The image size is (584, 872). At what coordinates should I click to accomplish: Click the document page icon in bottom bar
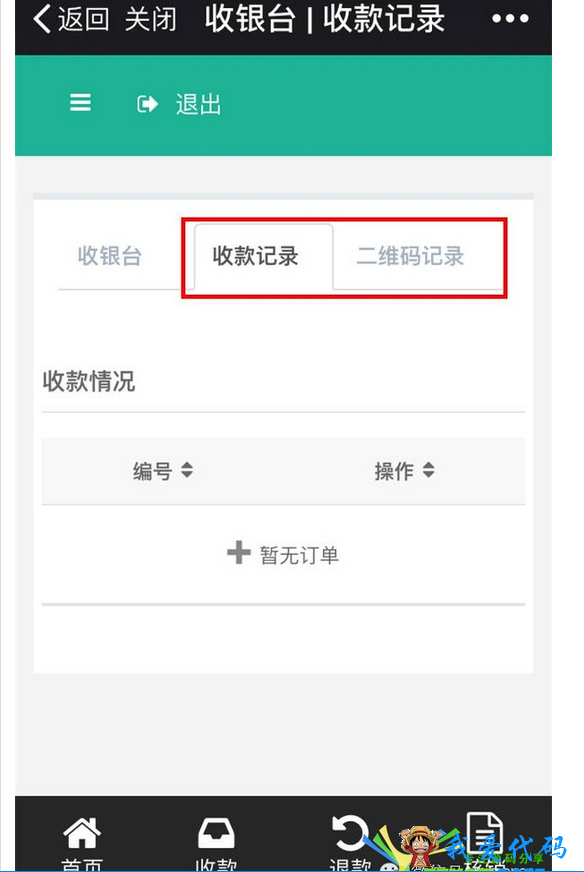coord(484,831)
